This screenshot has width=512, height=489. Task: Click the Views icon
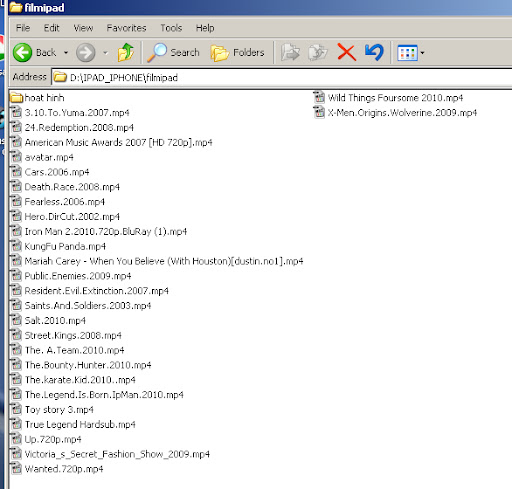click(407, 53)
